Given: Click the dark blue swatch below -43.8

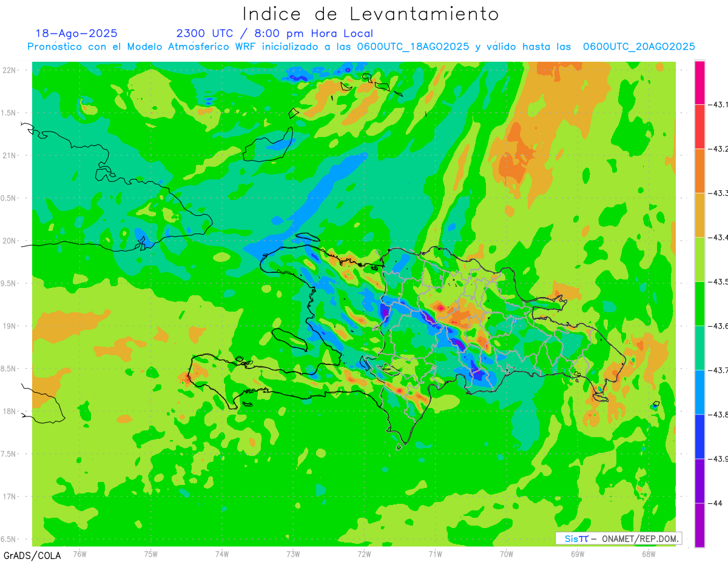Looking at the screenshot, I should point(699,437).
